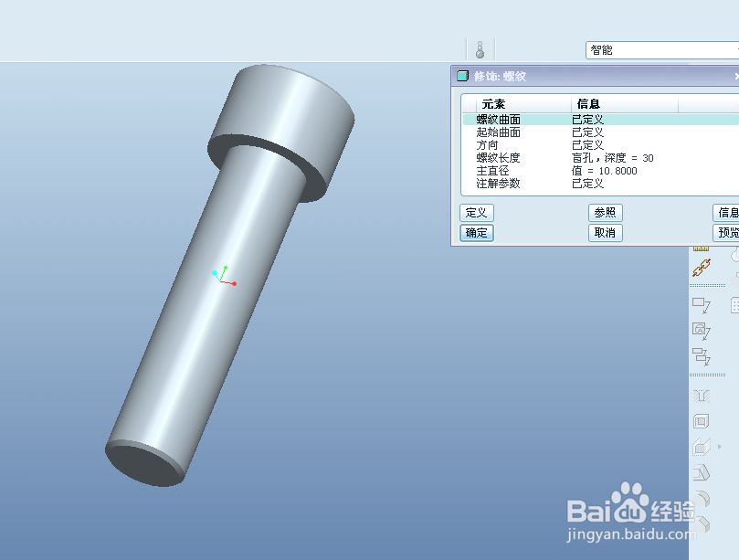This screenshot has width=739, height=560.
Task: Click the chain link icon in right toolbar
Action: (x=702, y=268)
